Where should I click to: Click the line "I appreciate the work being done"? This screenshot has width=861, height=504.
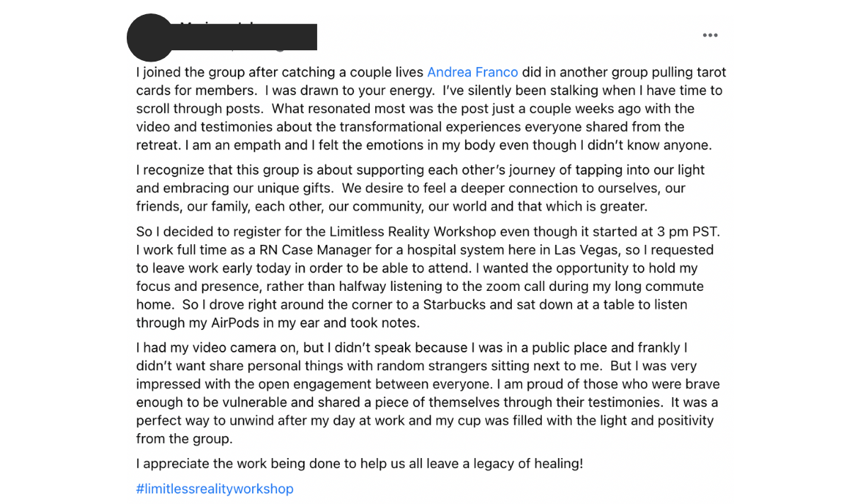click(360, 464)
